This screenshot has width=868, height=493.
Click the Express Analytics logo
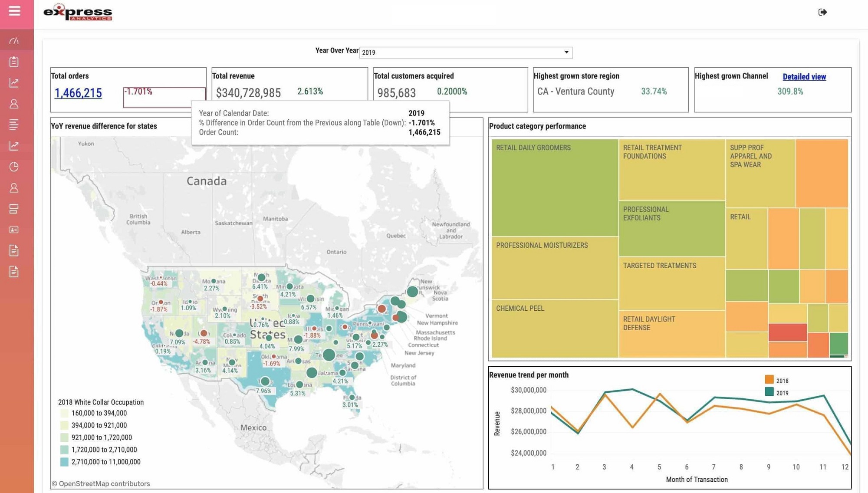[x=78, y=12]
